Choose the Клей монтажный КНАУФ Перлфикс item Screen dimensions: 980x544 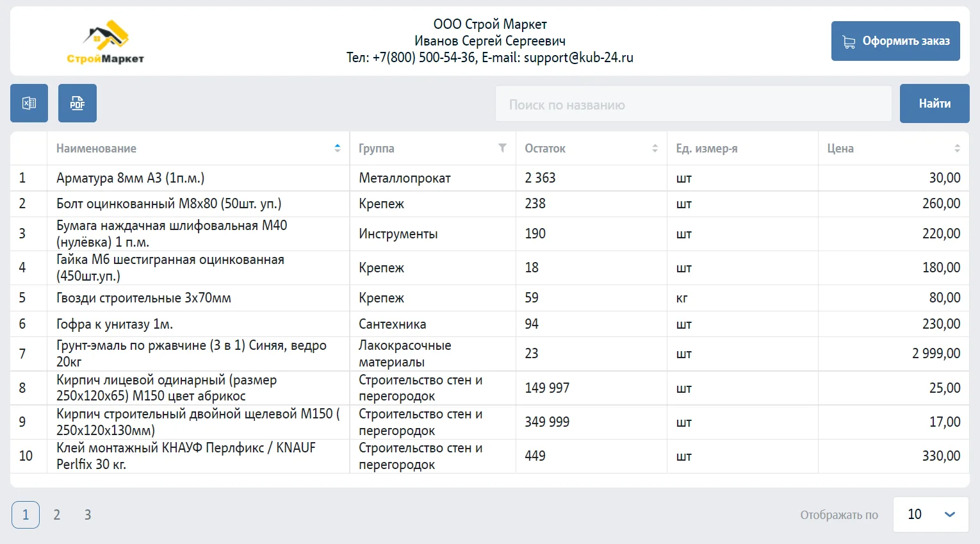186,456
